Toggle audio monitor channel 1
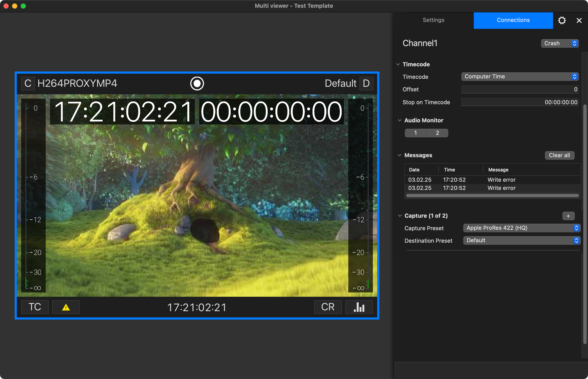 tap(416, 133)
